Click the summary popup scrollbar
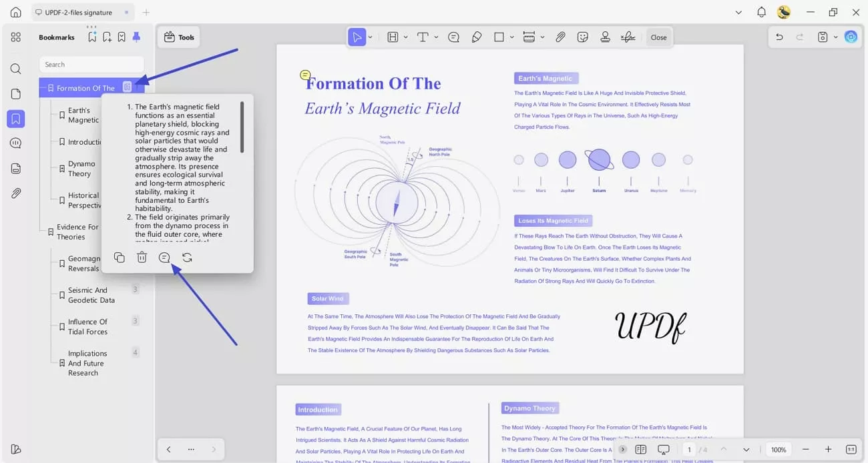This screenshot has height=463, width=868. [x=242, y=127]
